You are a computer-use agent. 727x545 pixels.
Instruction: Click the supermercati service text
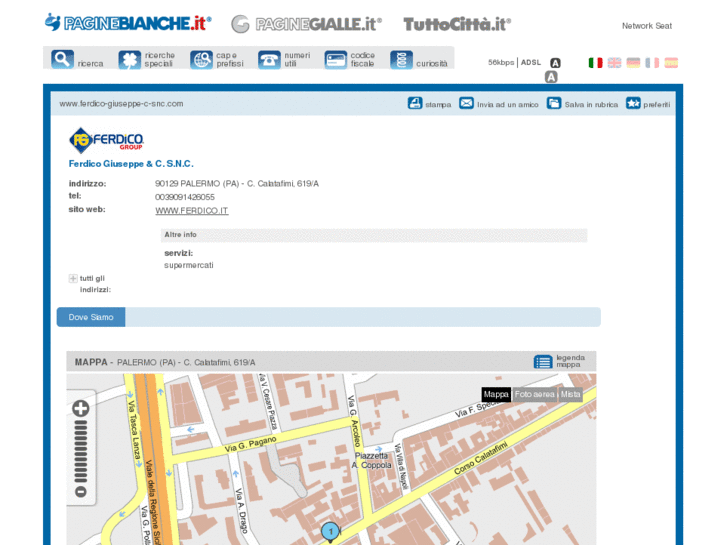pos(189,265)
